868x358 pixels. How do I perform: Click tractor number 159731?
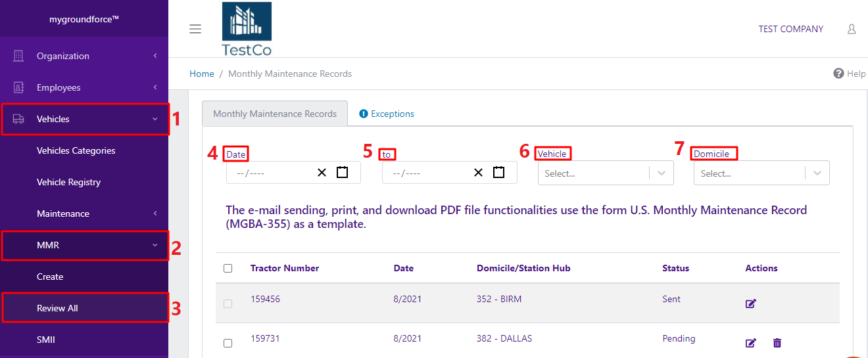265,338
